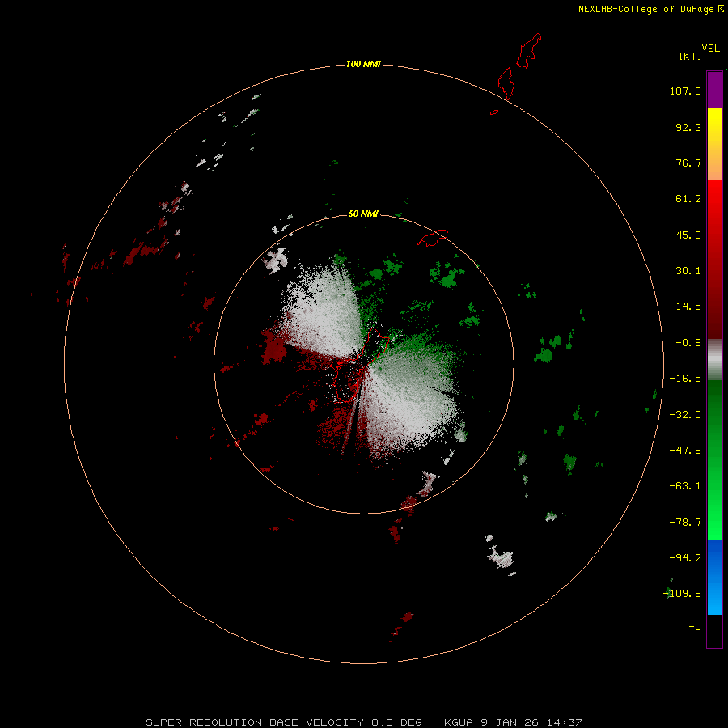Screen dimensions: 728x728
Task: Click the [KT] units label
Action: coord(690,56)
